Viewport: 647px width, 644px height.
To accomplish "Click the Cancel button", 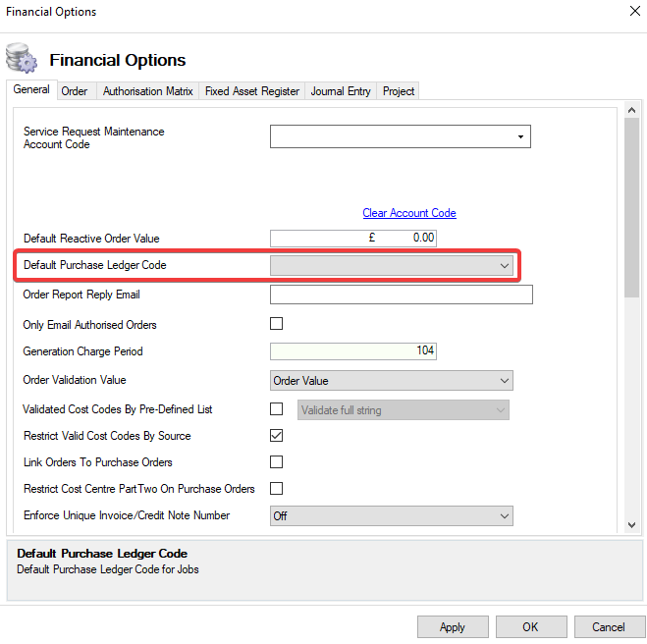I will tap(608, 626).
